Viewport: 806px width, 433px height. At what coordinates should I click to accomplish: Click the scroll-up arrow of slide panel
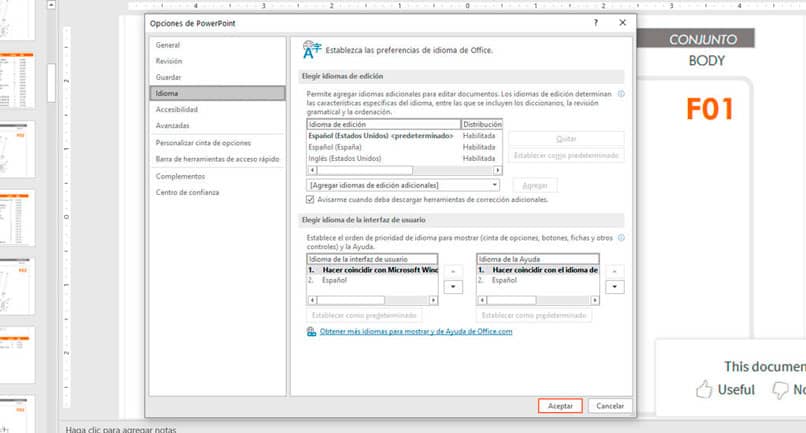[x=51, y=5]
